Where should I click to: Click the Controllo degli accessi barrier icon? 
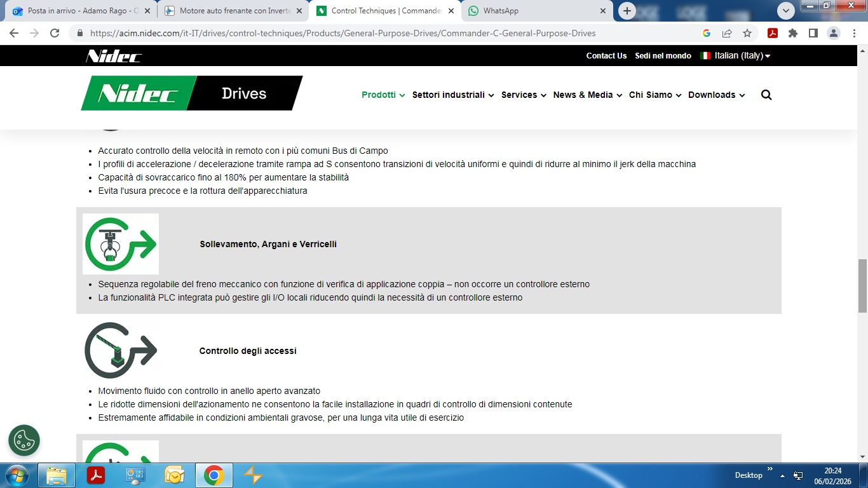click(121, 350)
